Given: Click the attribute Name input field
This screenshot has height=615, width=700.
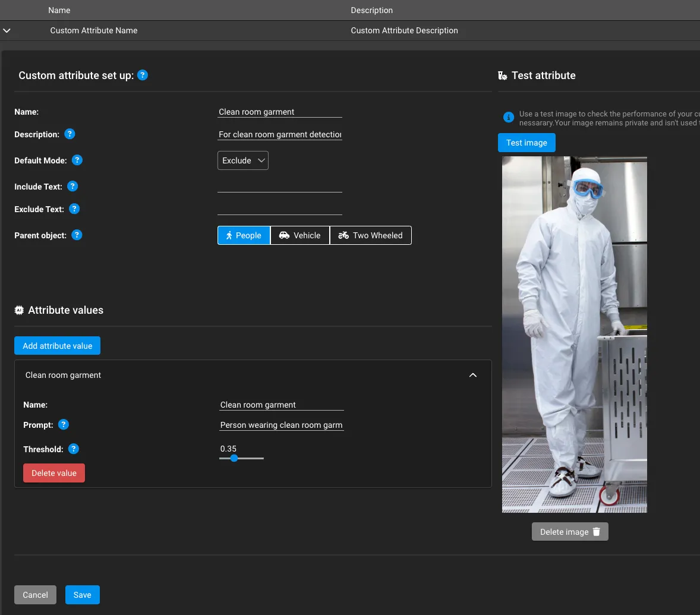Looking at the screenshot, I should tap(280, 112).
